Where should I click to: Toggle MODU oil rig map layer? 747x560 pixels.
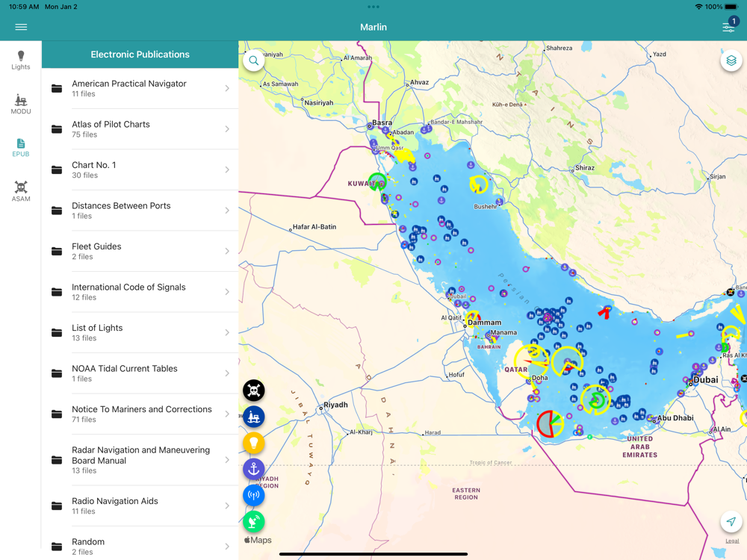[254, 417]
